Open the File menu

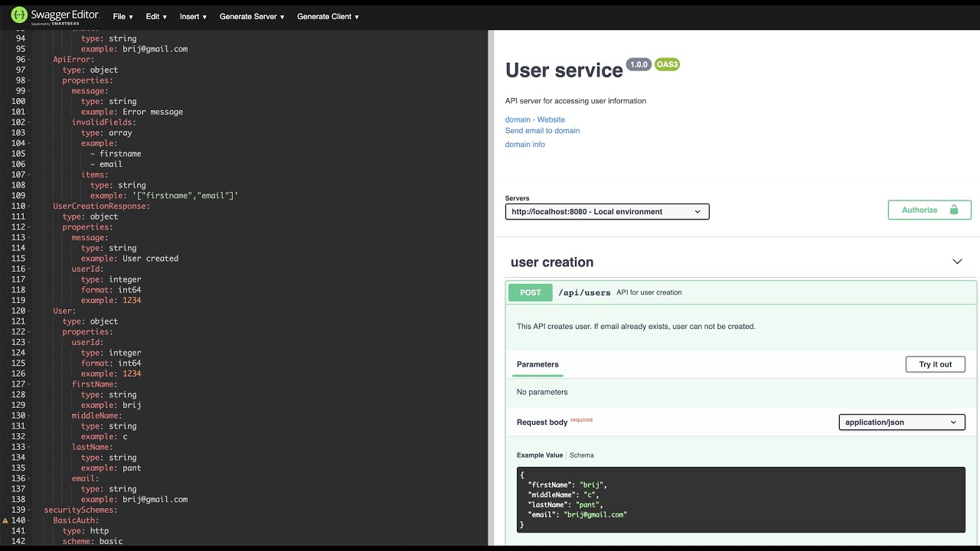[x=122, y=17]
